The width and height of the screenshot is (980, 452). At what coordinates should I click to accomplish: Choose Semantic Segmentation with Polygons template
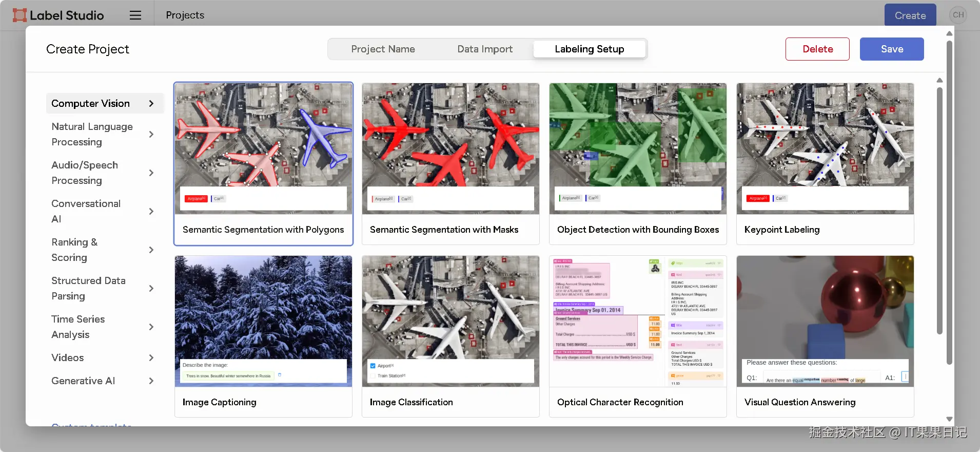coord(263,164)
